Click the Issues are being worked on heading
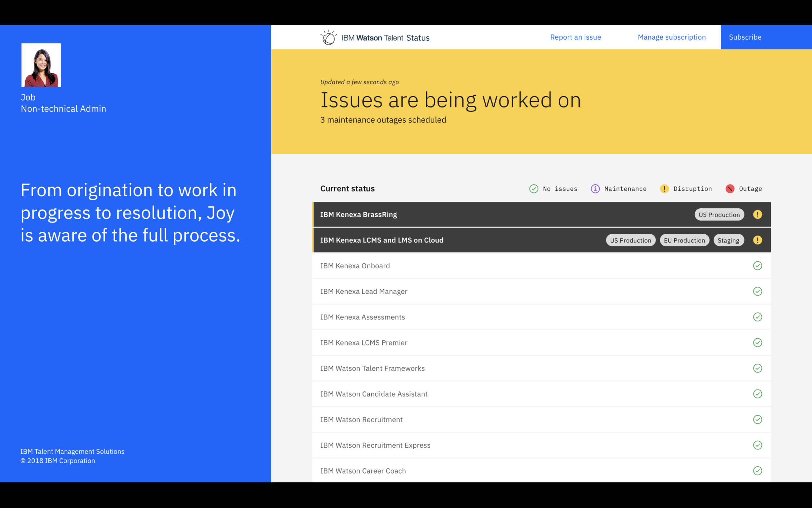The height and width of the screenshot is (508, 812). coord(450,100)
